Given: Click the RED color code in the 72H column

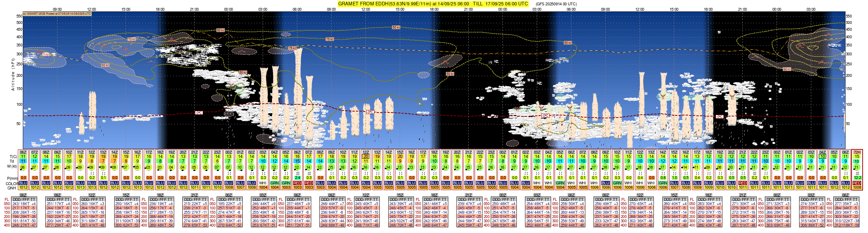Looking at the screenshot, I should 857,183.
